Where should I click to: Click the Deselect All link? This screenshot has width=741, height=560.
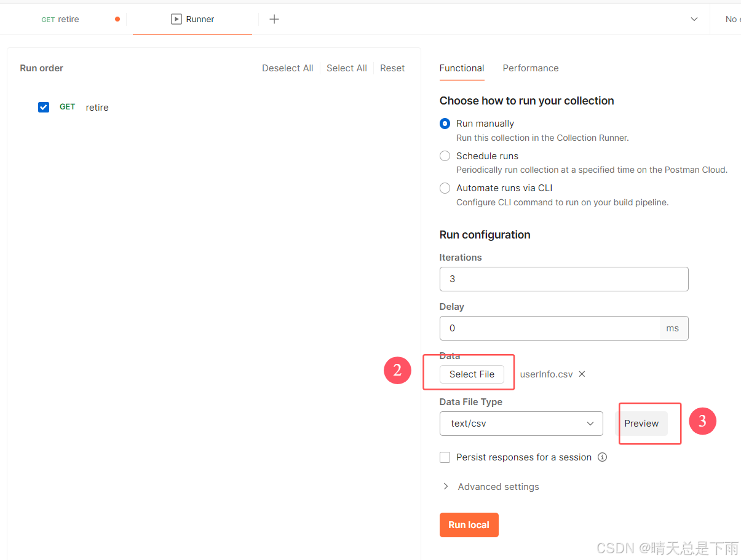coord(287,68)
